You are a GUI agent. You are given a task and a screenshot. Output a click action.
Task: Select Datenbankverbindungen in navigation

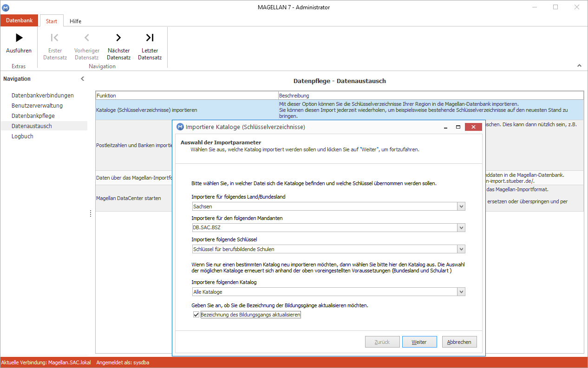[43, 95]
